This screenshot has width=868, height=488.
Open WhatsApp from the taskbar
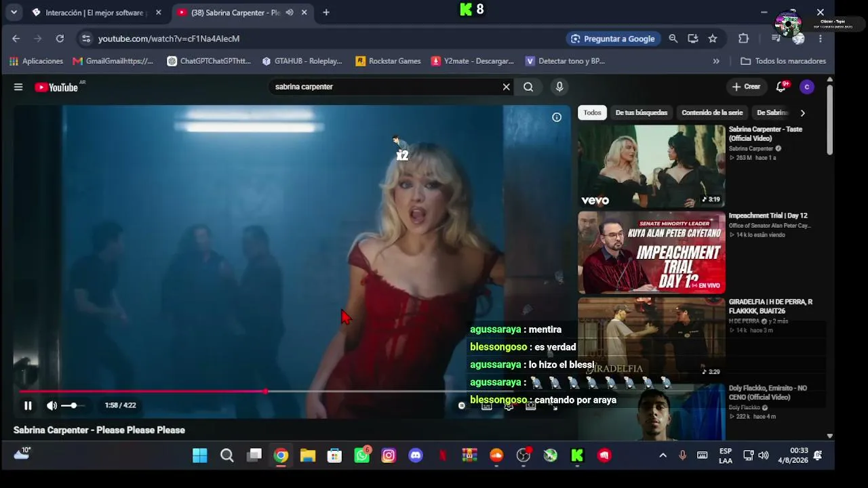362,455
